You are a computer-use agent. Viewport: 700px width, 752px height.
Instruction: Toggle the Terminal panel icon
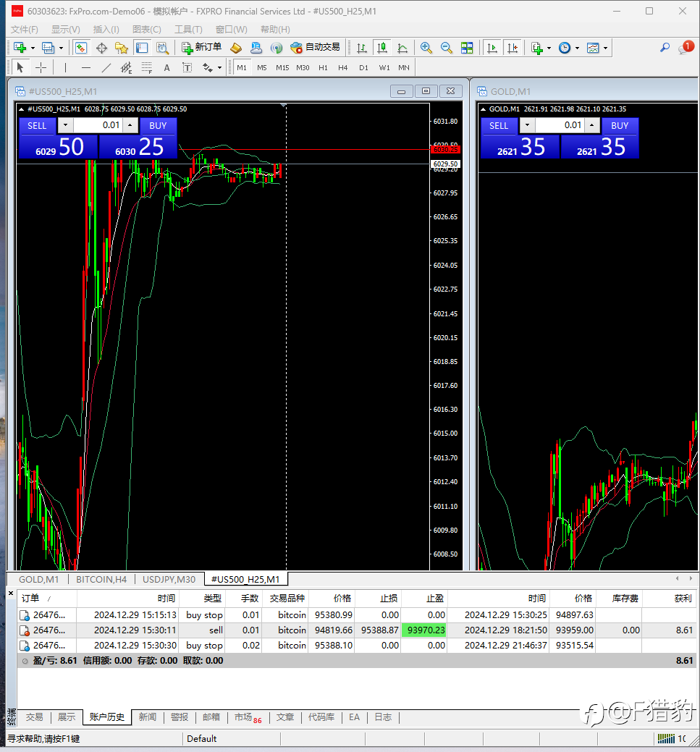142,48
